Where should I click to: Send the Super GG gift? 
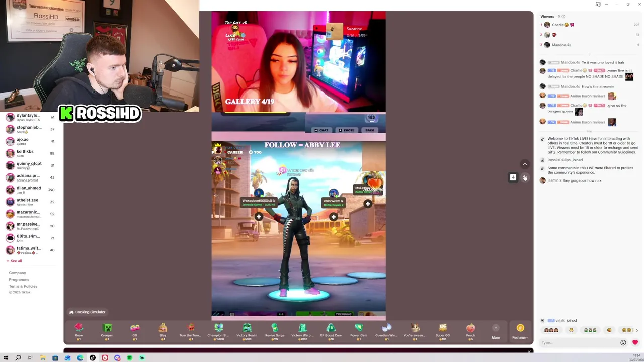[443, 332]
